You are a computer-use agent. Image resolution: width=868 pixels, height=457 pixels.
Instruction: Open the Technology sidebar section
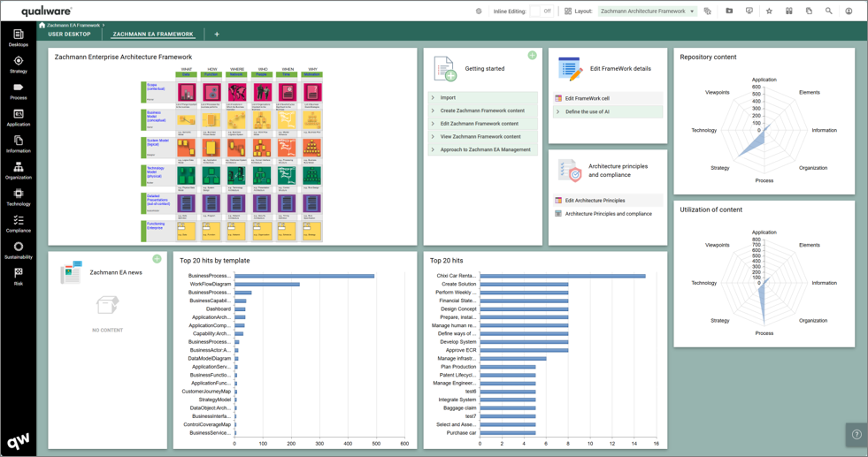point(19,197)
